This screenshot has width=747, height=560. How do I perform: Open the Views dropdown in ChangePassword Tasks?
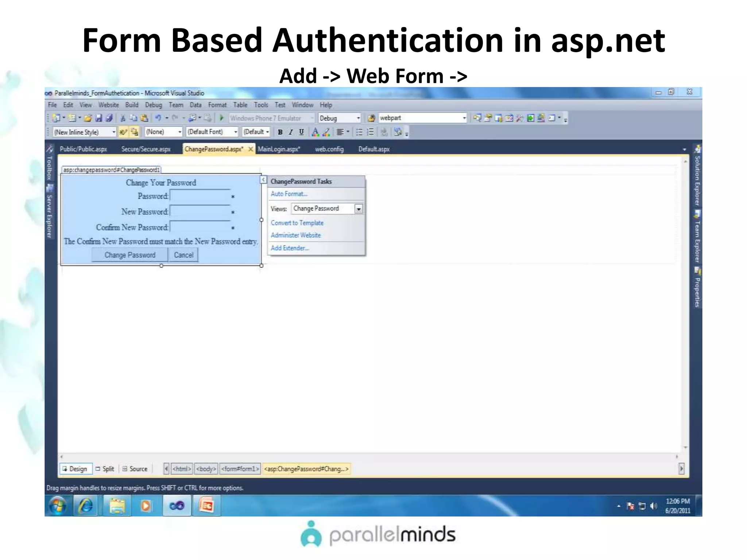coord(359,209)
